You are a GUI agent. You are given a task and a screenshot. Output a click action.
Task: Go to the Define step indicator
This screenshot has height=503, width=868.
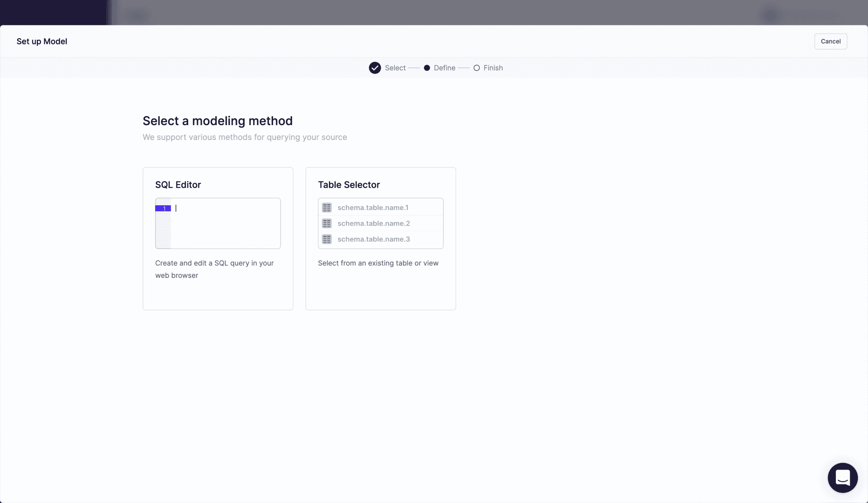tap(440, 68)
